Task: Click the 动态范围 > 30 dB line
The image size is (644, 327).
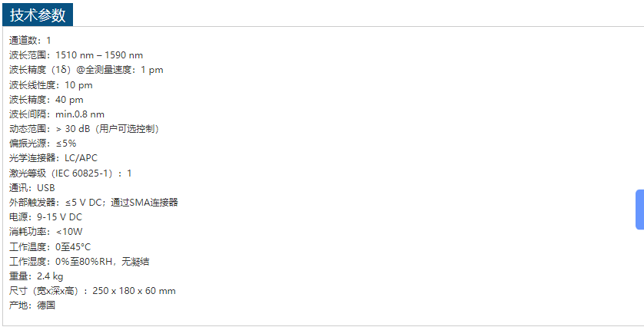Action: (86, 129)
